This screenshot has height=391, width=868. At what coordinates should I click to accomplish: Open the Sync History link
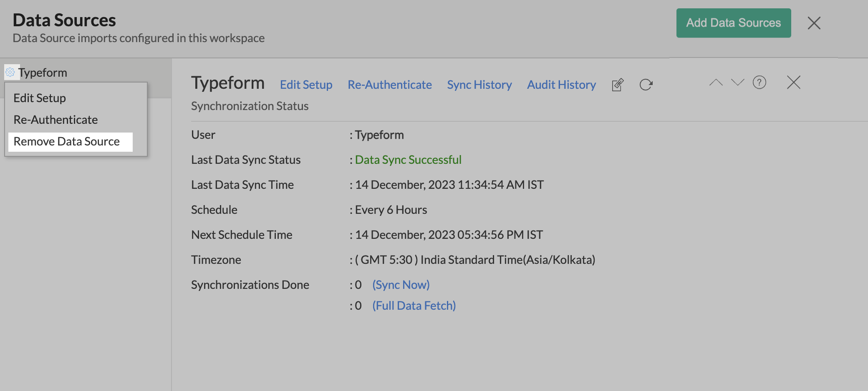coord(479,85)
